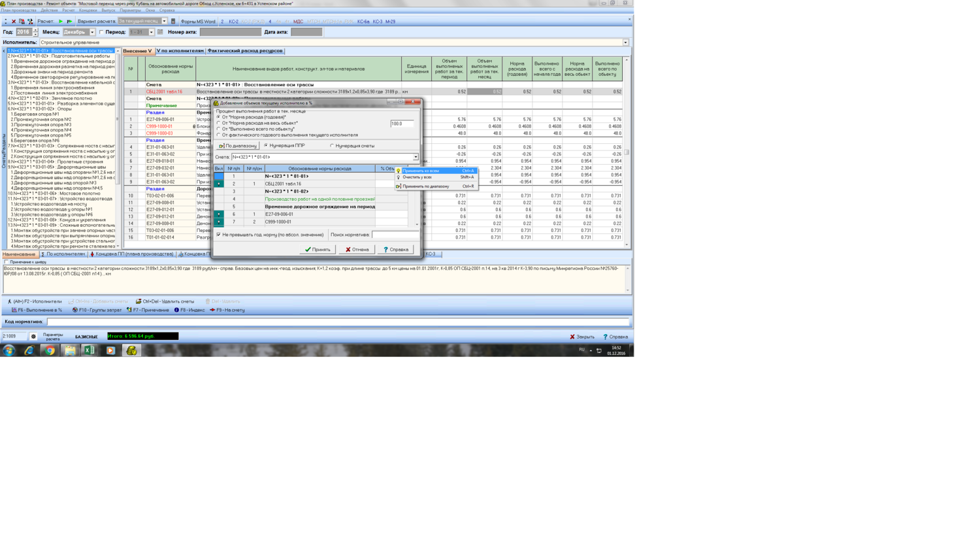Select фактического годового выполнения исполнителя option
This screenshot has width=980, height=559.
pyautogui.click(x=219, y=135)
